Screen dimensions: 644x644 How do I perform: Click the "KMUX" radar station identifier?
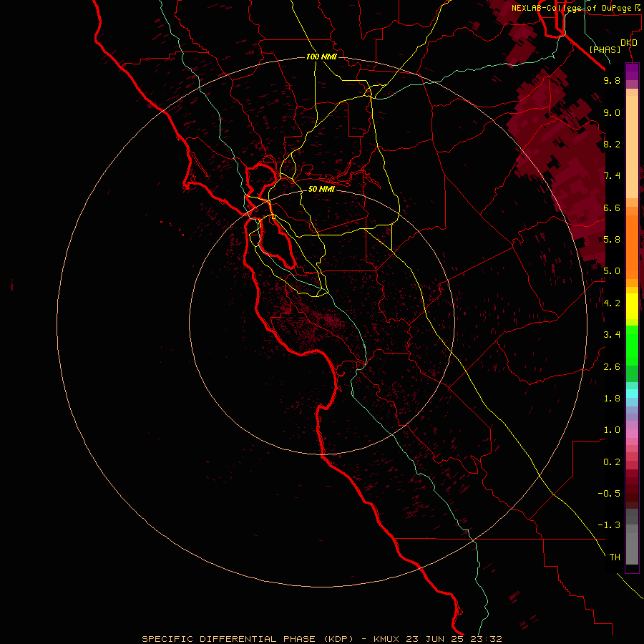[386, 639]
